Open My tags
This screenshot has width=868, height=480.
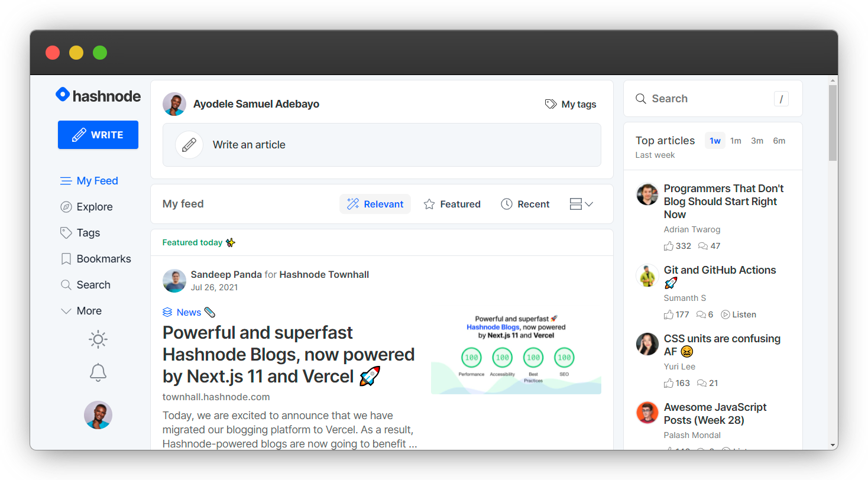[x=571, y=104]
